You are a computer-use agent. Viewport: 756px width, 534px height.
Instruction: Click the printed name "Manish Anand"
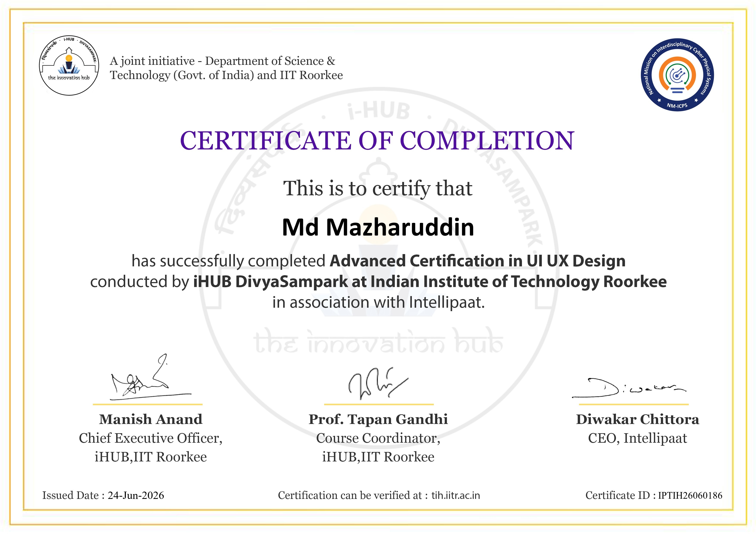151,419
